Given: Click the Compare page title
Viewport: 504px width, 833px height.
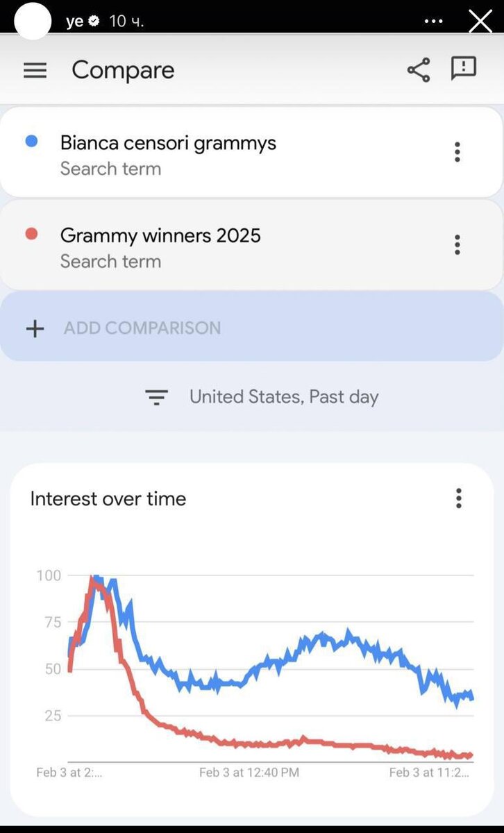Looking at the screenshot, I should pyautogui.click(x=123, y=70).
